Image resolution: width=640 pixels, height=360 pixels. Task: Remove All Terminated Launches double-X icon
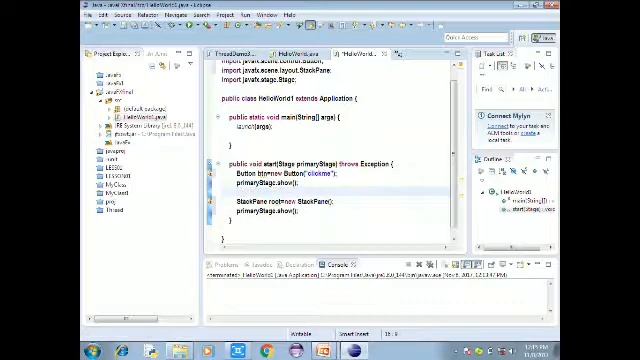(x=429, y=264)
